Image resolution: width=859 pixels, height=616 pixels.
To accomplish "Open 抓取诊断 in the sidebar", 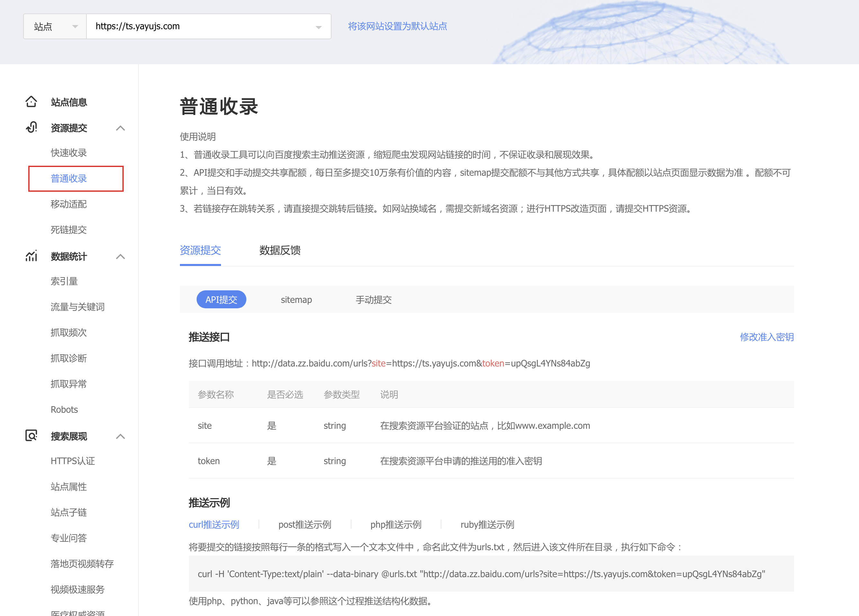I will click(x=68, y=358).
